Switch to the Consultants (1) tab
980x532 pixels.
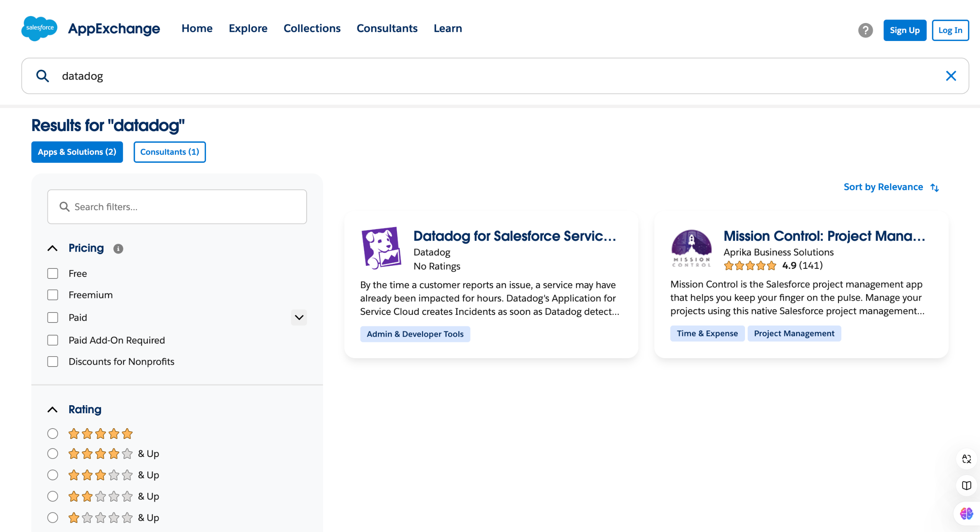click(170, 152)
